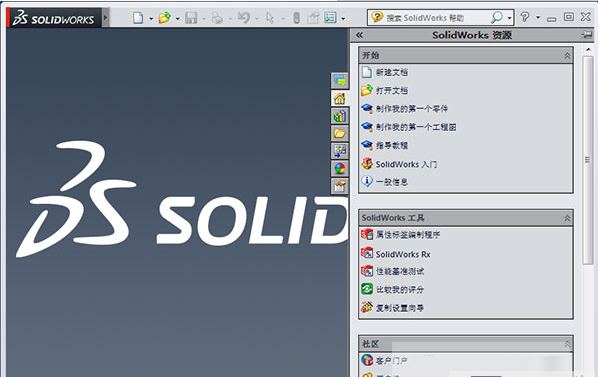Click the info icon beside 一般信息
This screenshot has width=598, height=377.
pos(367,181)
